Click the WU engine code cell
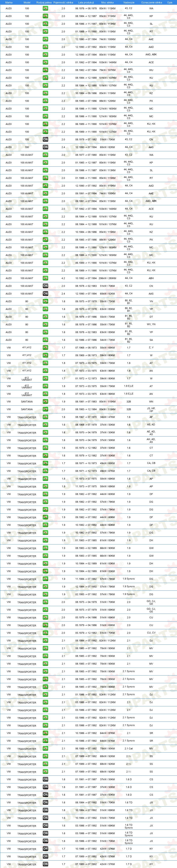 [151, 70]
